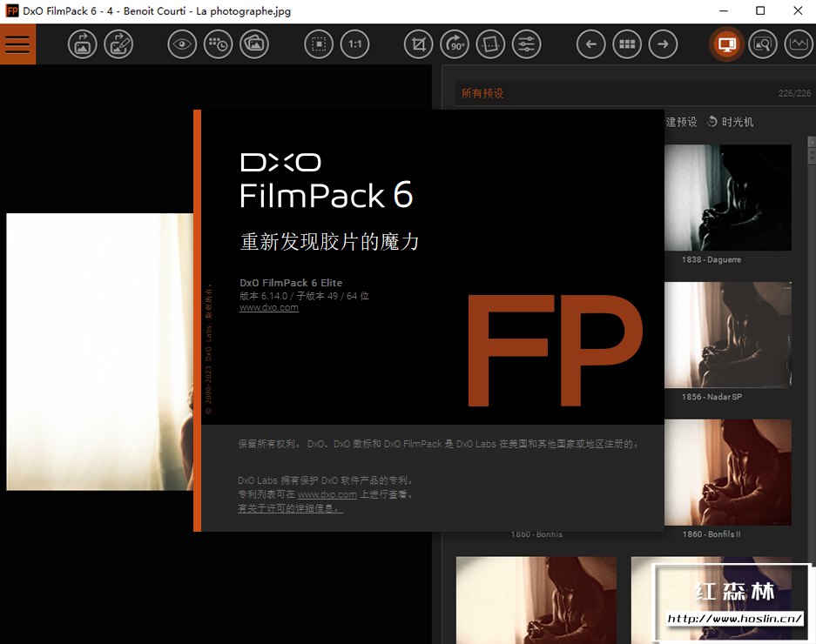Select the 1856 - Nadar SP preset thumbnail

pos(727,335)
